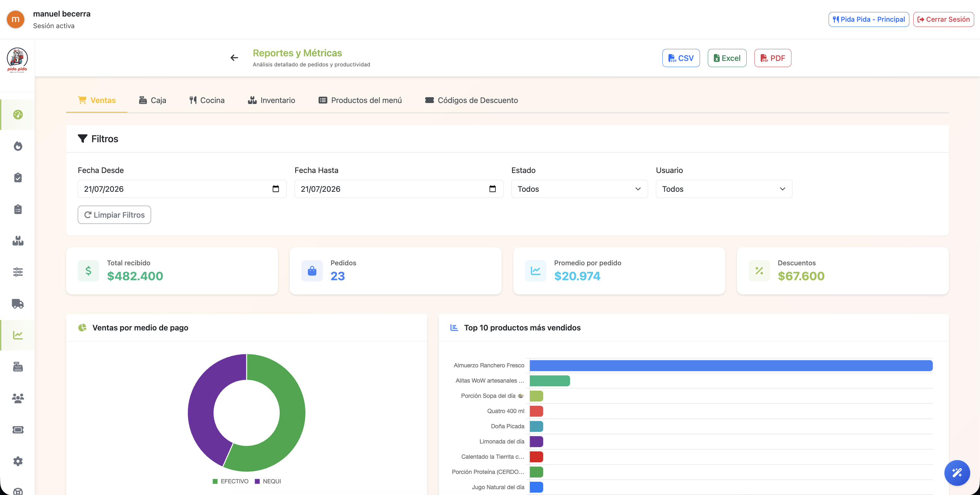The width and height of the screenshot is (980, 495).
Task: Expand the Estado dropdown
Action: pos(579,189)
